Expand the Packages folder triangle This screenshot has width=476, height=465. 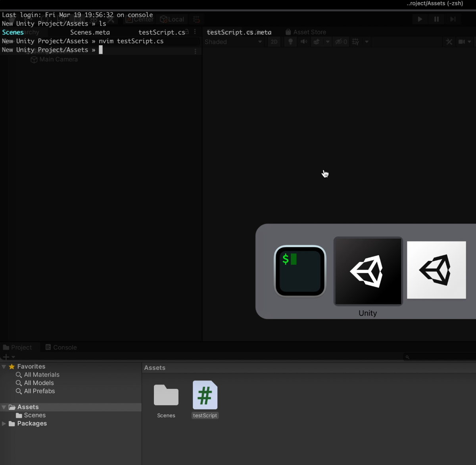pyautogui.click(x=4, y=424)
